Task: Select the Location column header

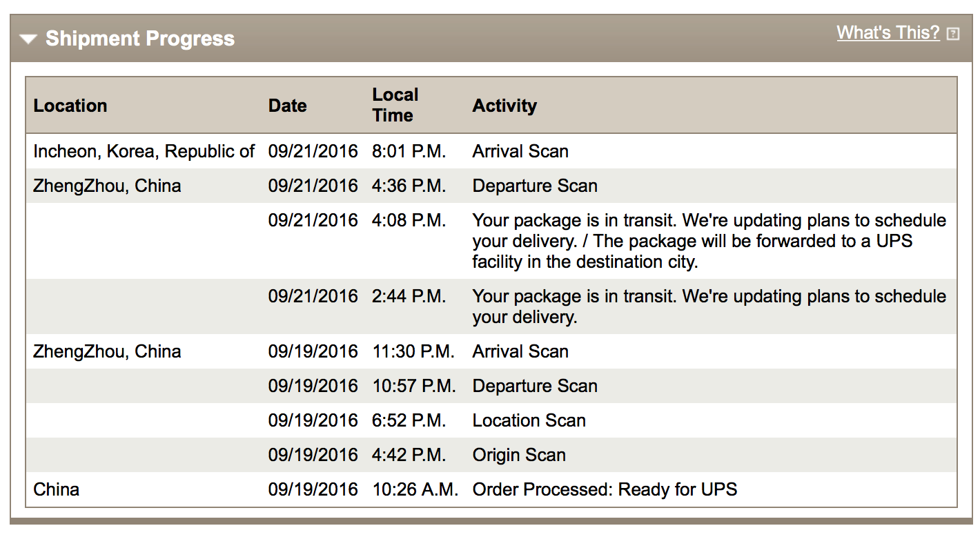Action: coord(70,106)
